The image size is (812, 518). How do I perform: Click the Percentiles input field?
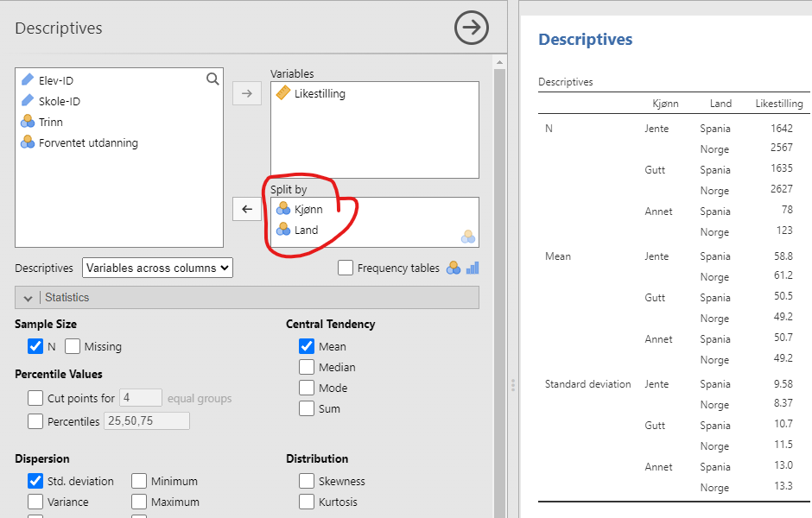tap(146, 421)
